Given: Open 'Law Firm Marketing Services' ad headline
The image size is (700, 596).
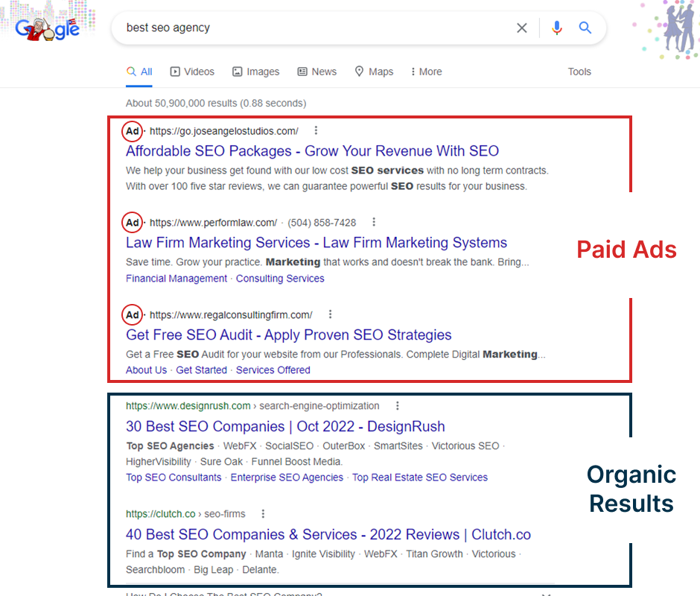Looking at the screenshot, I should pos(316,243).
